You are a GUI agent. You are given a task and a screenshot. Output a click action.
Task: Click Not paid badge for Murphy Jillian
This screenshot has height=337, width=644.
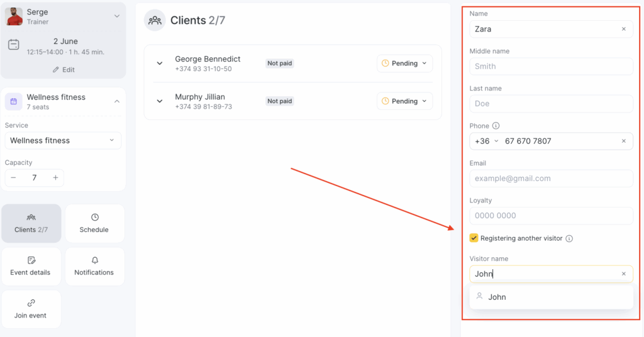280,101
